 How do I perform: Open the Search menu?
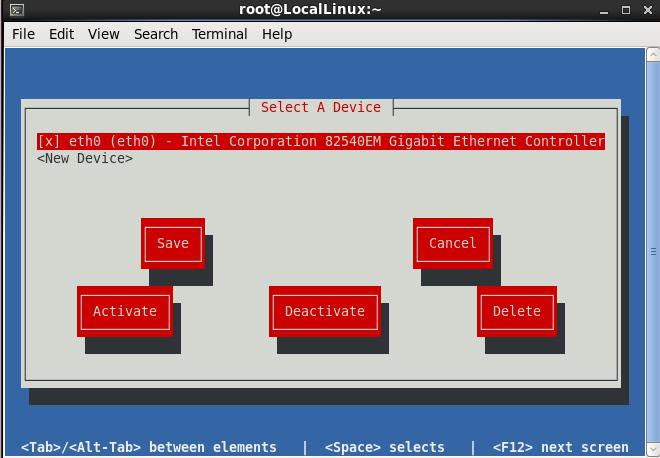tap(156, 34)
